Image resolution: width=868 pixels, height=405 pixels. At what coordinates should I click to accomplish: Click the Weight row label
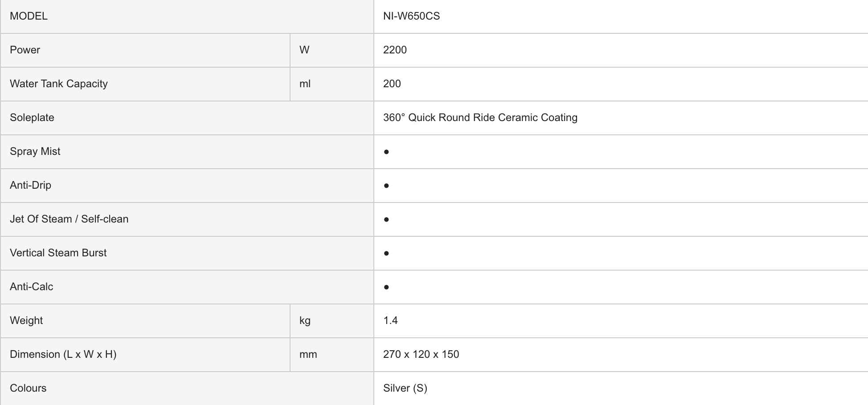pyautogui.click(x=26, y=320)
